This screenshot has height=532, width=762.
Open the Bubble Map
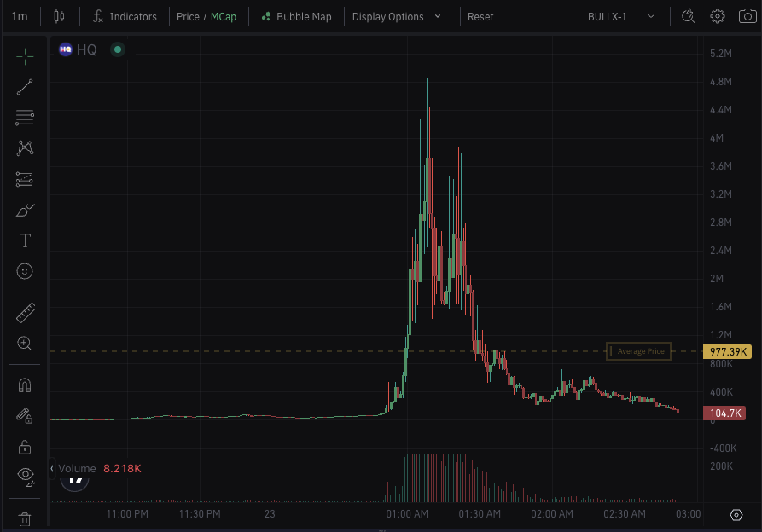pyautogui.click(x=296, y=16)
